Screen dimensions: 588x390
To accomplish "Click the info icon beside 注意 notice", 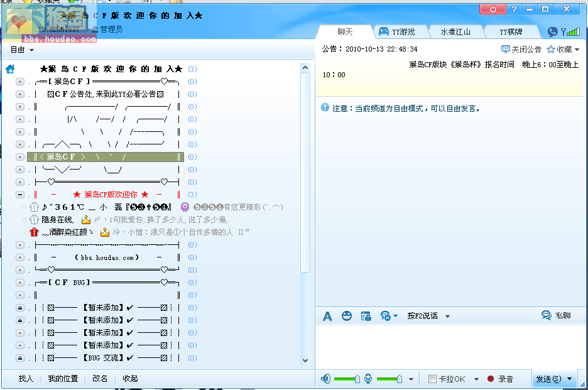I will [x=325, y=107].
